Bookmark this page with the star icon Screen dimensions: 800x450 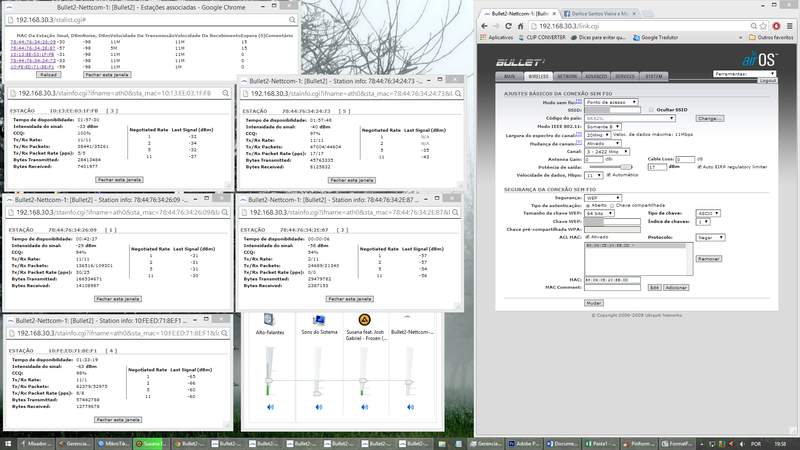[763, 26]
